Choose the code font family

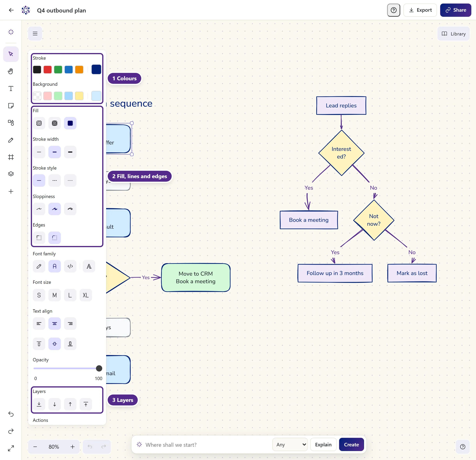pos(70,266)
